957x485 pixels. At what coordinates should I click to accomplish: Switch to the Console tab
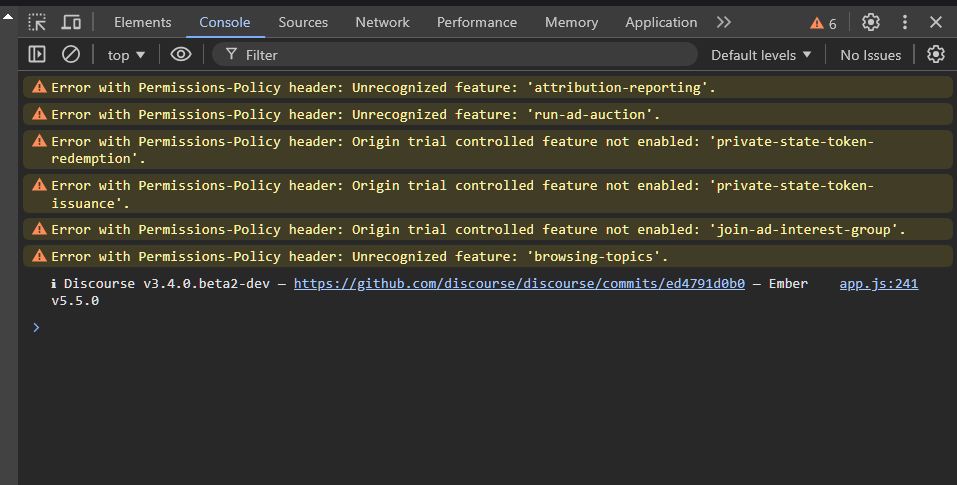[x=225, y=23]
